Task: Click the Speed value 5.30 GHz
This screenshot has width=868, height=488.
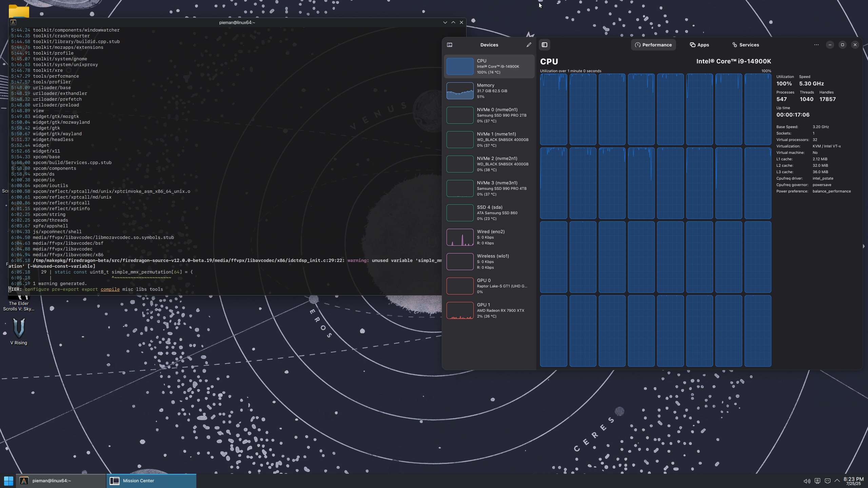Action: pyautogui.click(x=811, y=84)
